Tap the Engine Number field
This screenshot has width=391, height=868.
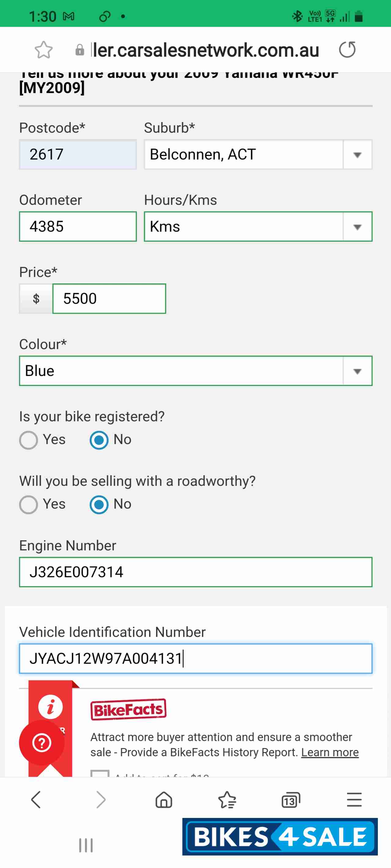point(196,572)
